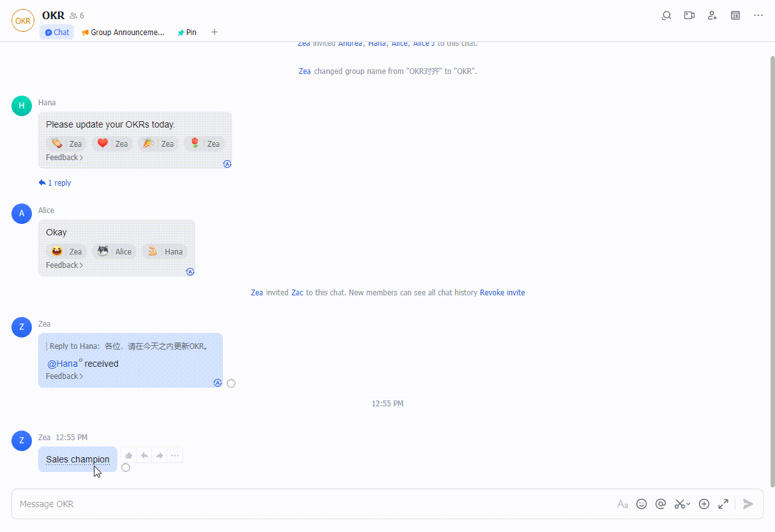This screenshot has width=775, height=532.
Task: Mention someone with @ icon
Action: 661,504
